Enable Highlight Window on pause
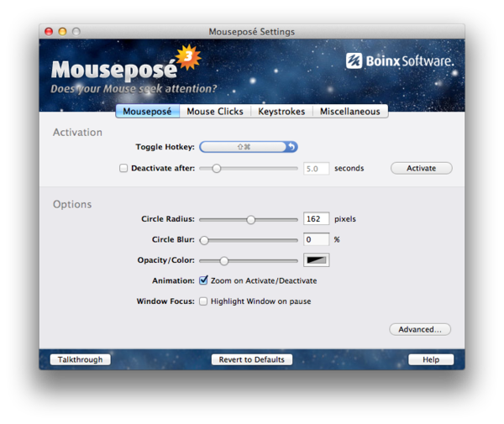Image resolution: width=504 pixels, height=424 pixels. (x=203, y=301)
